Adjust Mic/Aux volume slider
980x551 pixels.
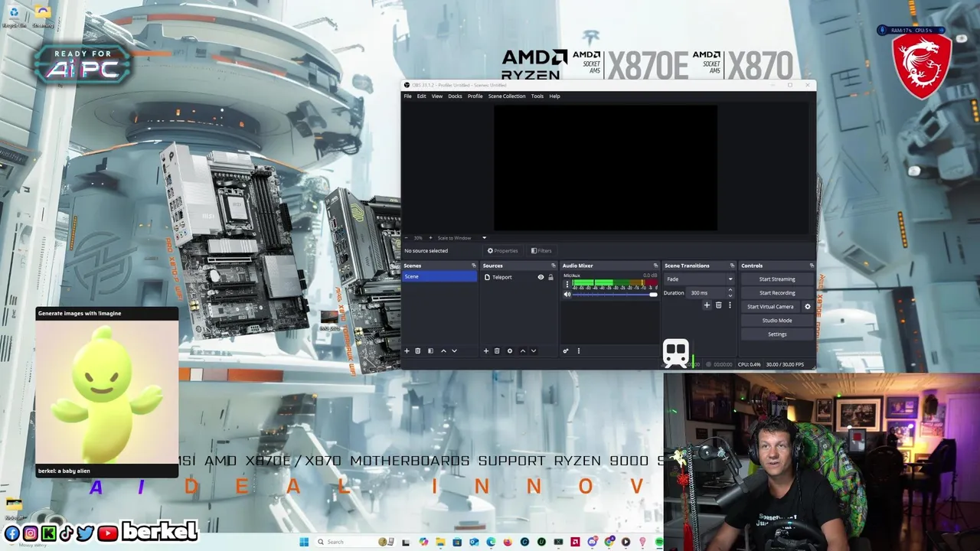coord(615,295)
